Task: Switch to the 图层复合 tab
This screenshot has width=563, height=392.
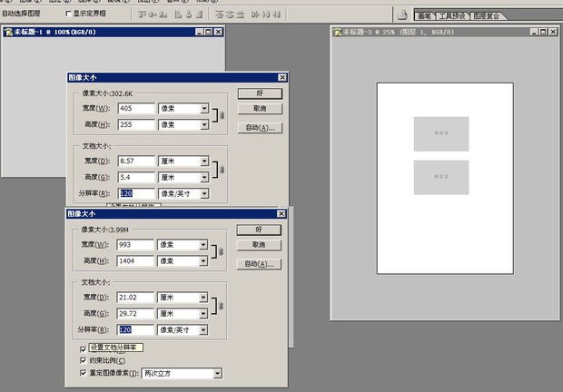Action: [491, 16]
